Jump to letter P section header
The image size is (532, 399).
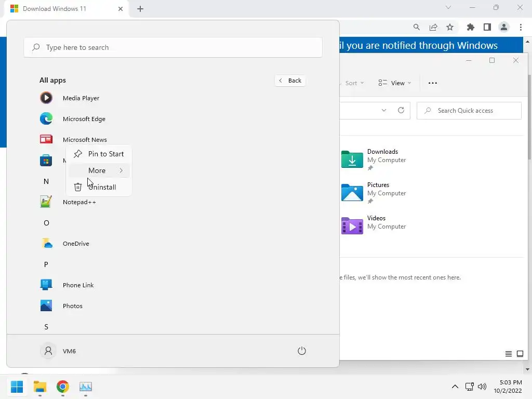pyautogui.click(x=46, y=264)
